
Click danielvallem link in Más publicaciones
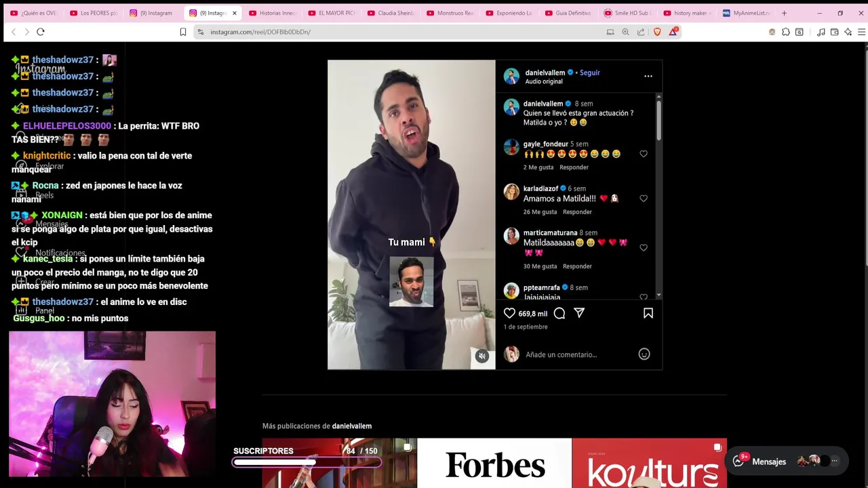[352, 426]
